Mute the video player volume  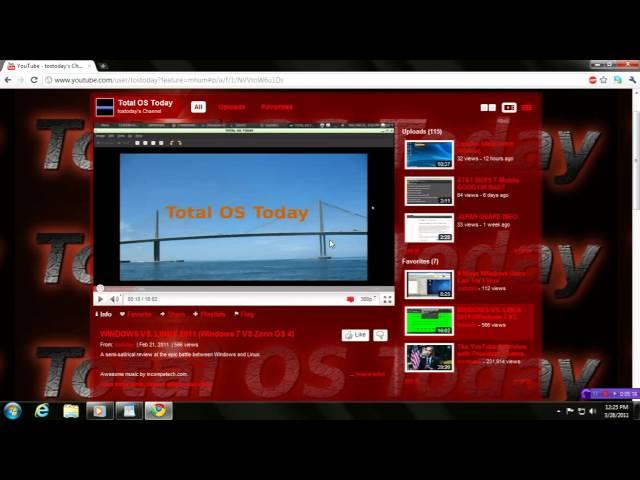(114, 299)
